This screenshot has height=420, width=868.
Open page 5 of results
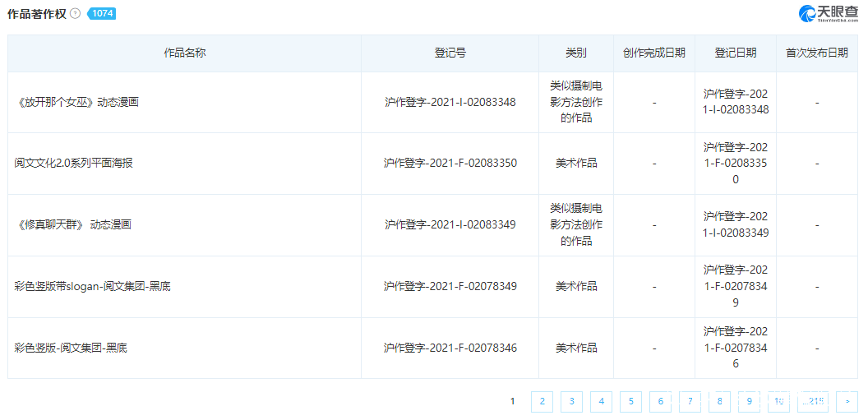[x=630, y=401]
